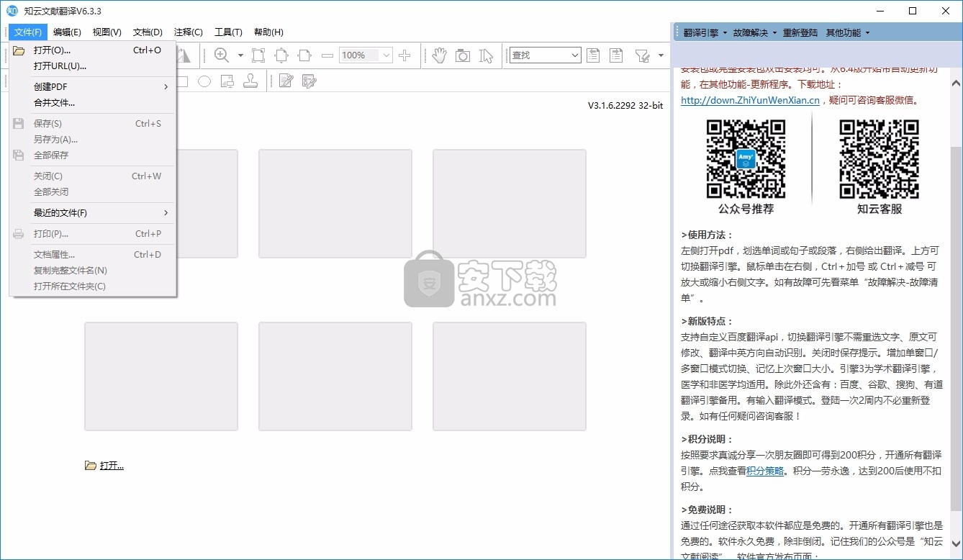Click the top-middle recent file thumbnail
This screenshot has width=963, height=560.
coord(335,204)
